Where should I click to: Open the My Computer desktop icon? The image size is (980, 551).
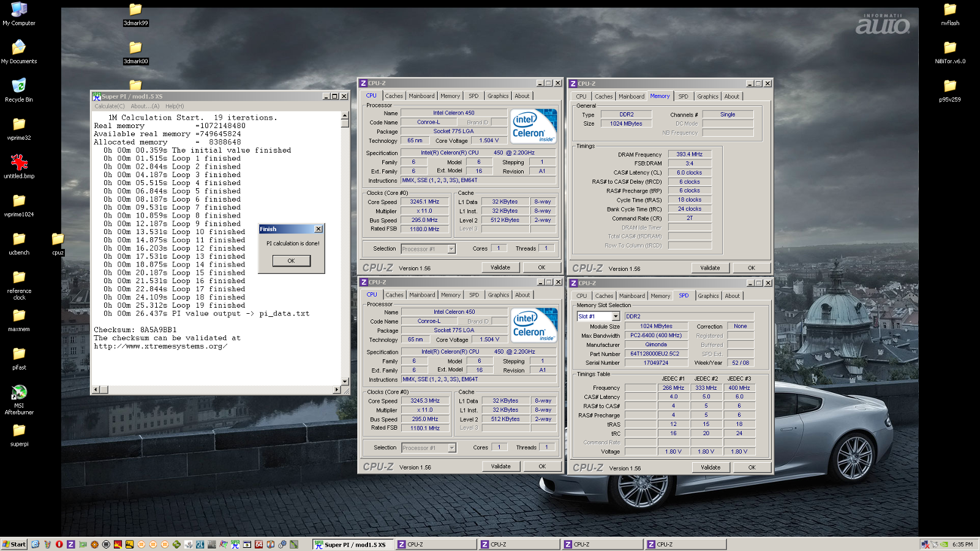(19, 14)
